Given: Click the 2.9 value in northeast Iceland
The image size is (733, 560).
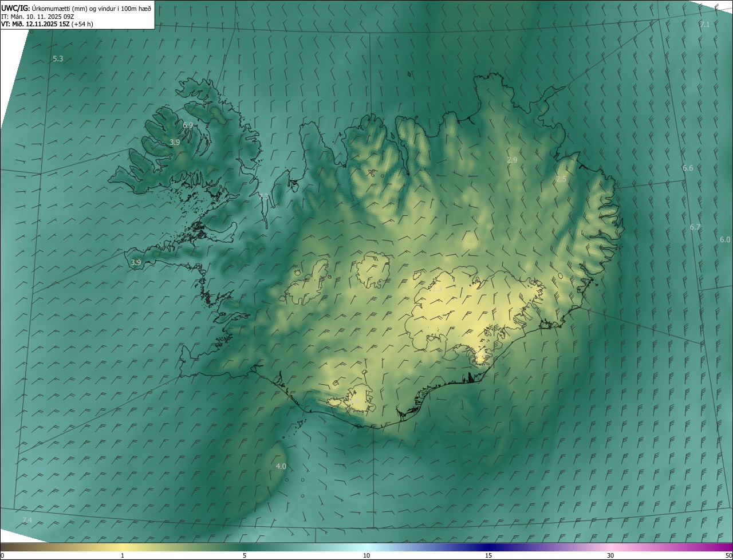Looking at the screenshot, I should coord(512,160).
